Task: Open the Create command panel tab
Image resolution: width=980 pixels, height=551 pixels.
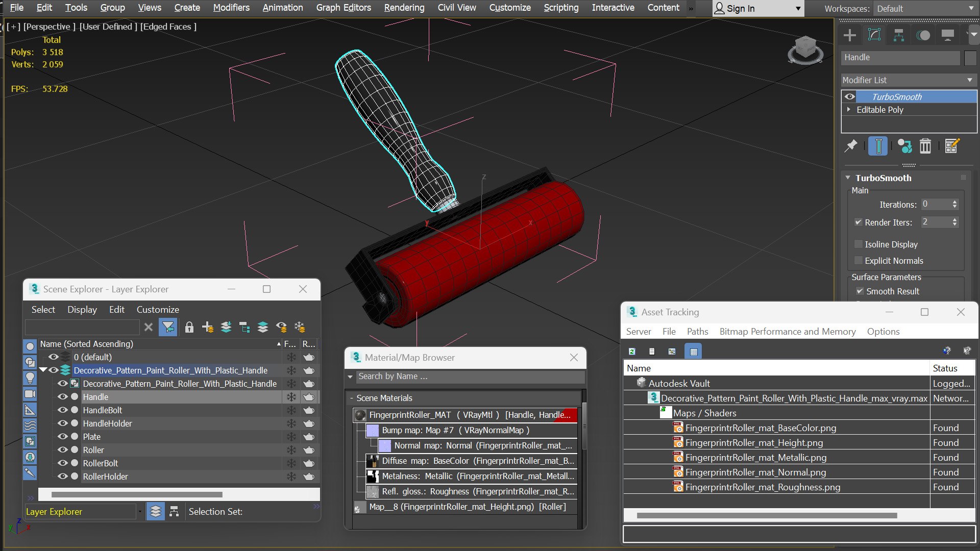Action: [850, 35]
